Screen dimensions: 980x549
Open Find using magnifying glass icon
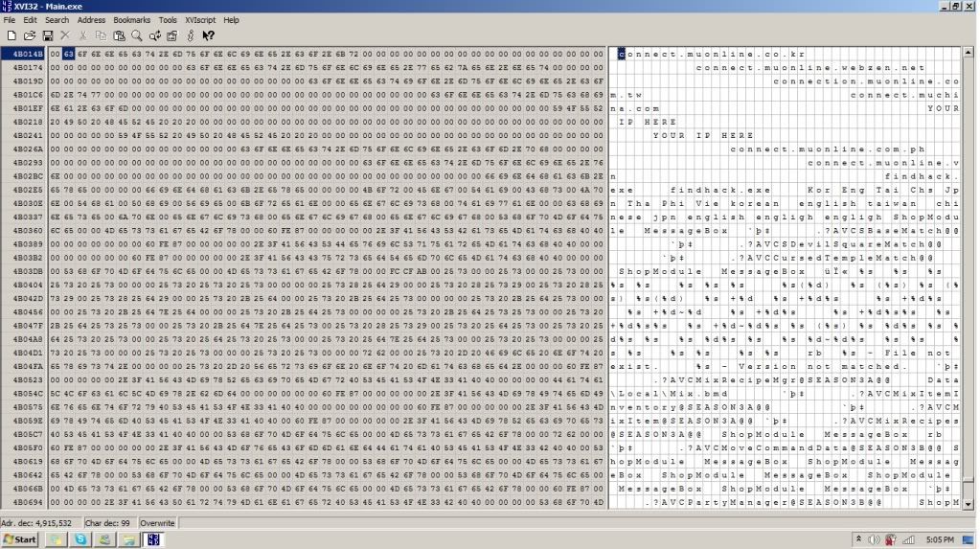(137, 35)
